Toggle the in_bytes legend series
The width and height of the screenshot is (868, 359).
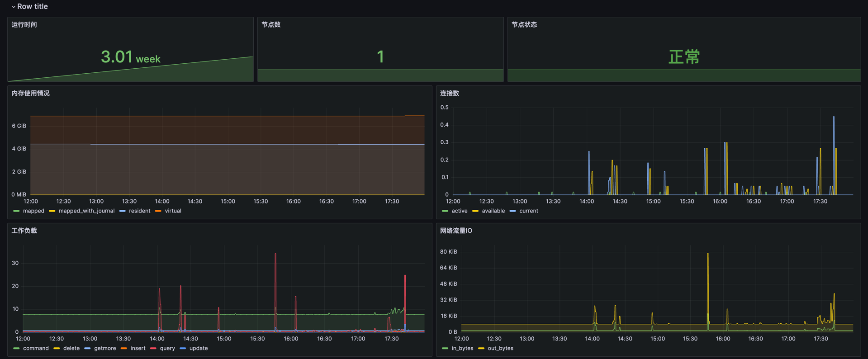click(462, 348)
